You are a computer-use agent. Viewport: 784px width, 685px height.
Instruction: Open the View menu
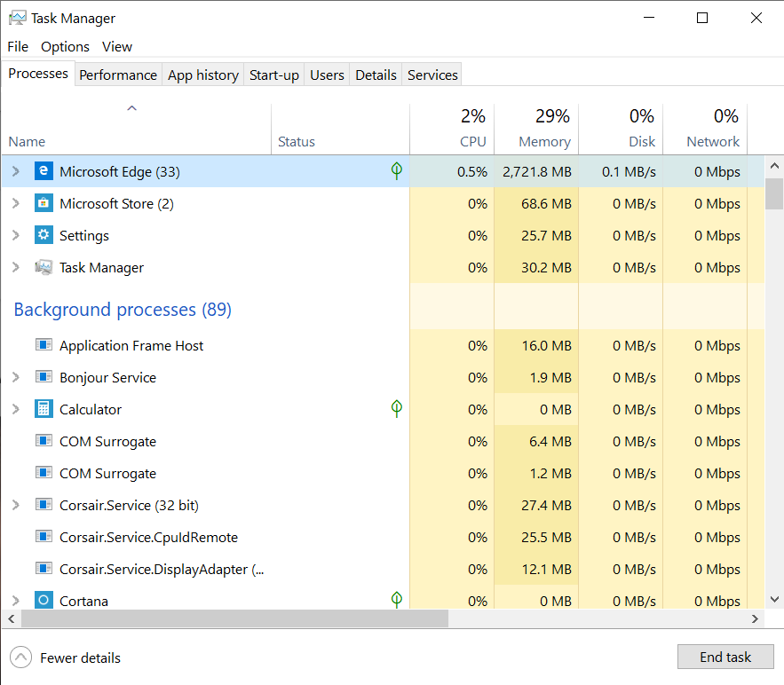(117, 46)
